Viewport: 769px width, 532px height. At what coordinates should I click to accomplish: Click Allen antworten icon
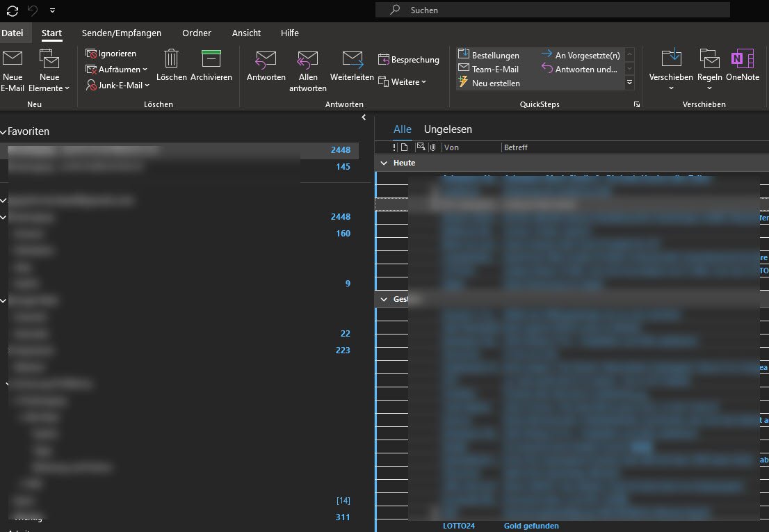(x=307, y=71)
